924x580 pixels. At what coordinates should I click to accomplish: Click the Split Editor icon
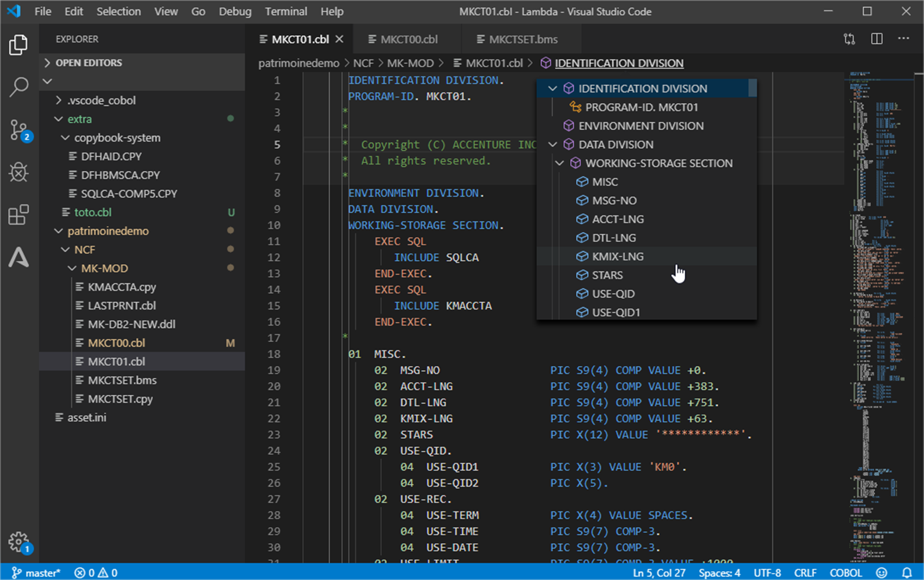(x=876, y=39)
